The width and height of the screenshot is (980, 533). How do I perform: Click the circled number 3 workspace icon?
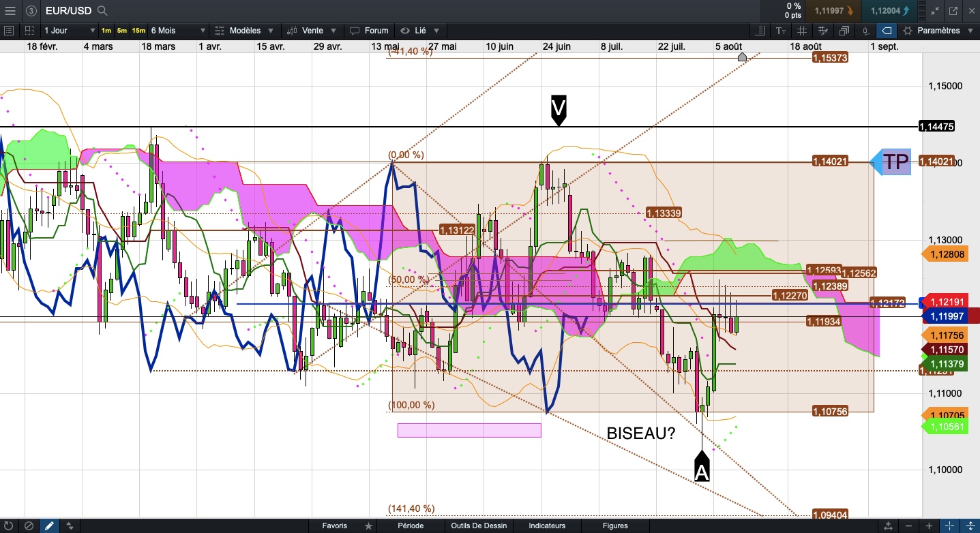31,10
